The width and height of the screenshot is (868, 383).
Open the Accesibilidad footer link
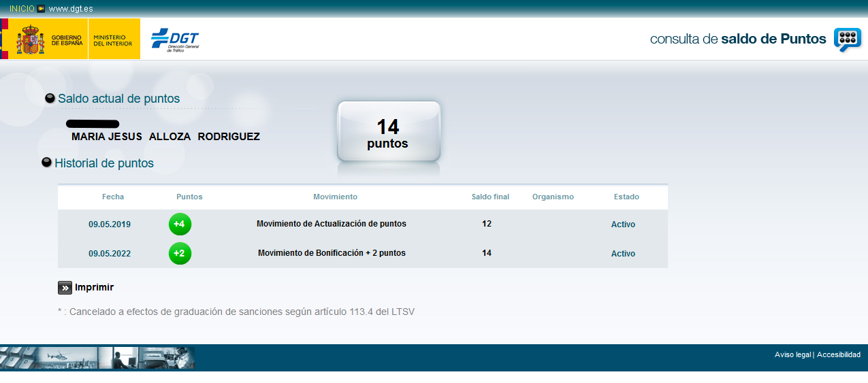[838, 354]
